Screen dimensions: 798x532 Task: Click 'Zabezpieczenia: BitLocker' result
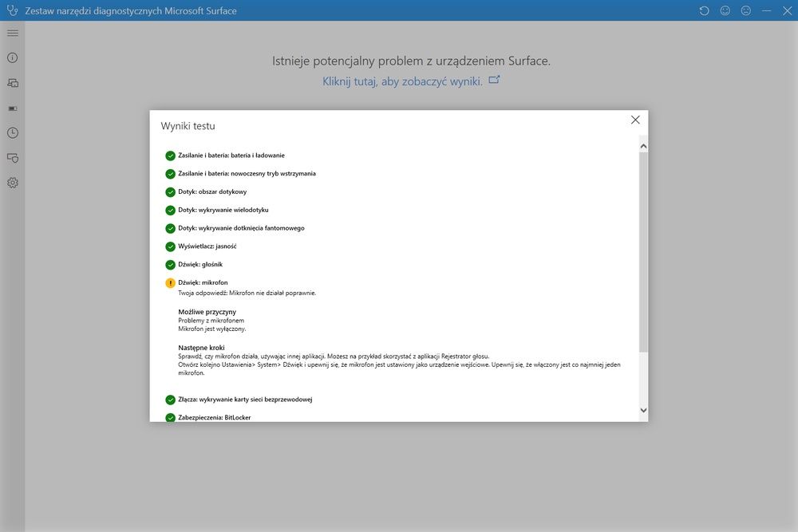pyautogui.click(x=214, y=418)
